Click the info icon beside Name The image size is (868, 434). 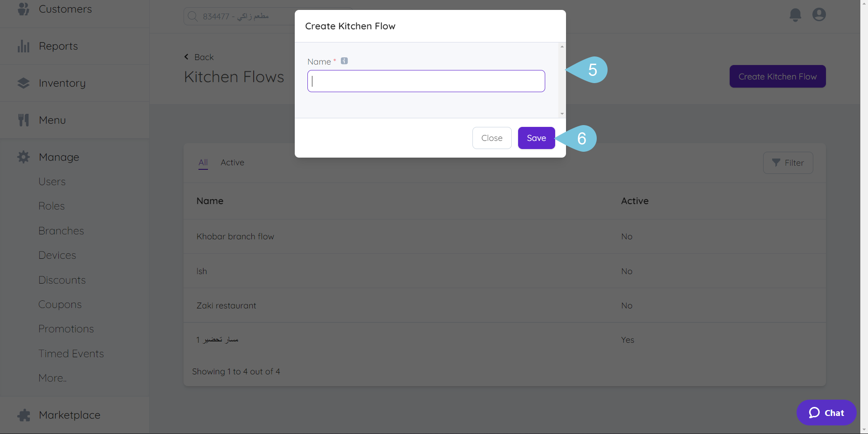click(344, 61)
